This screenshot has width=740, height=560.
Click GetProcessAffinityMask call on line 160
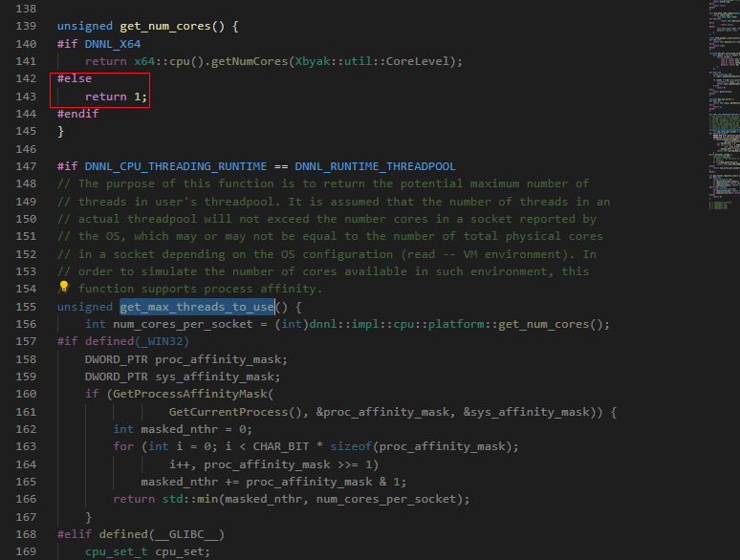(189, 394)
